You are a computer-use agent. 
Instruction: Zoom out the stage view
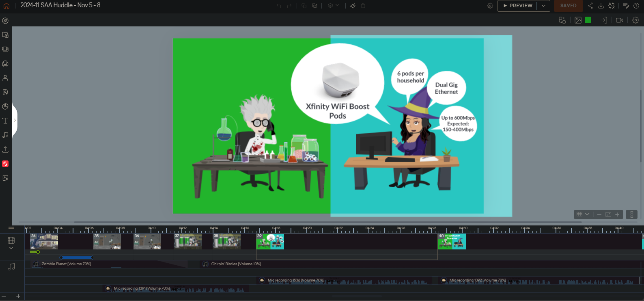click(x=599, y=214)
